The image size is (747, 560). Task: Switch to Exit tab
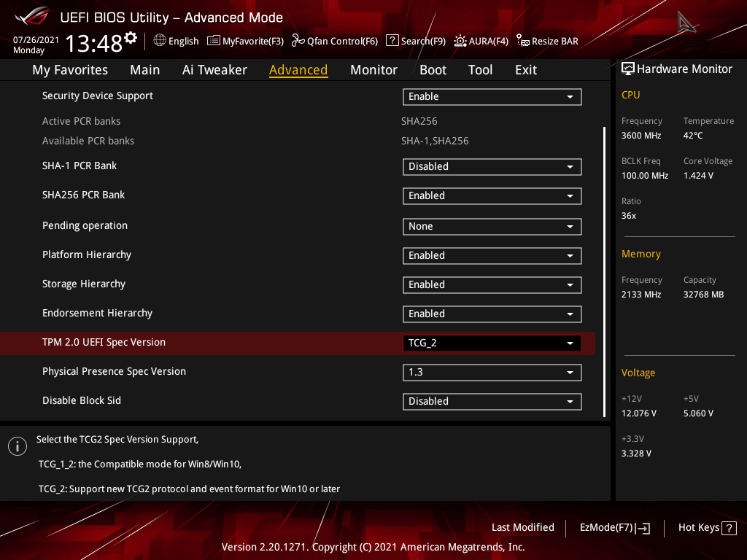coord(526,70)
